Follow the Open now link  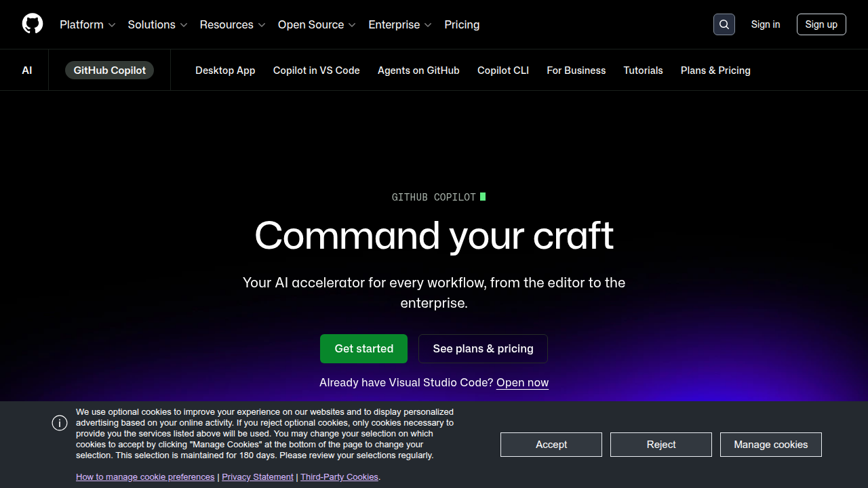click(522, 382)
